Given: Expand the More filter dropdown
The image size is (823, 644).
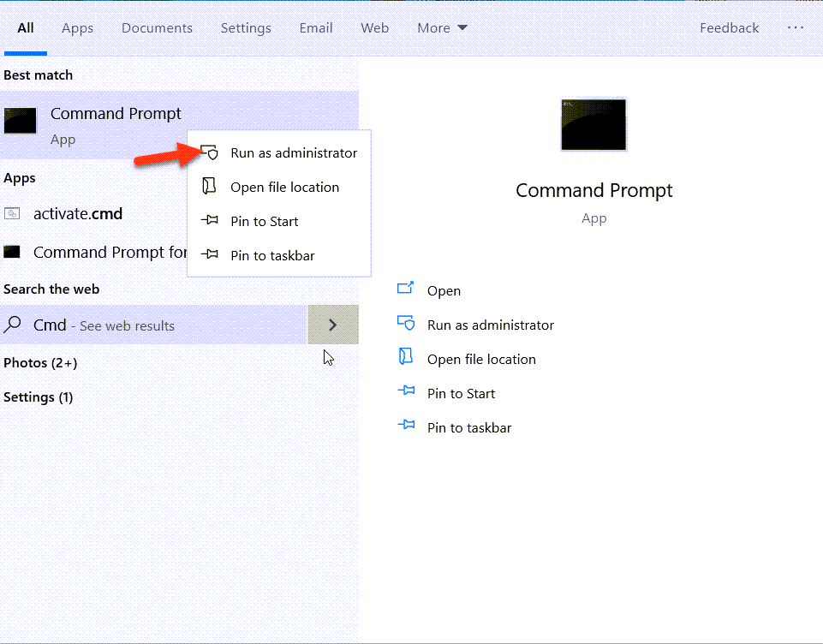Looking at the screenshot, I should pyautogui.click(x=442, y=28).
